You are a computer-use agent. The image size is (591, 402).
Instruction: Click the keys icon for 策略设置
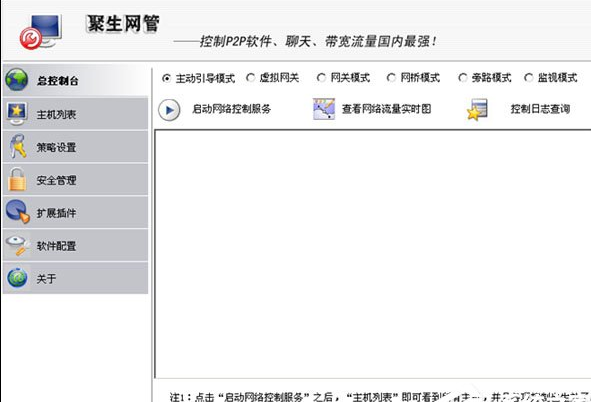[17, 146]
